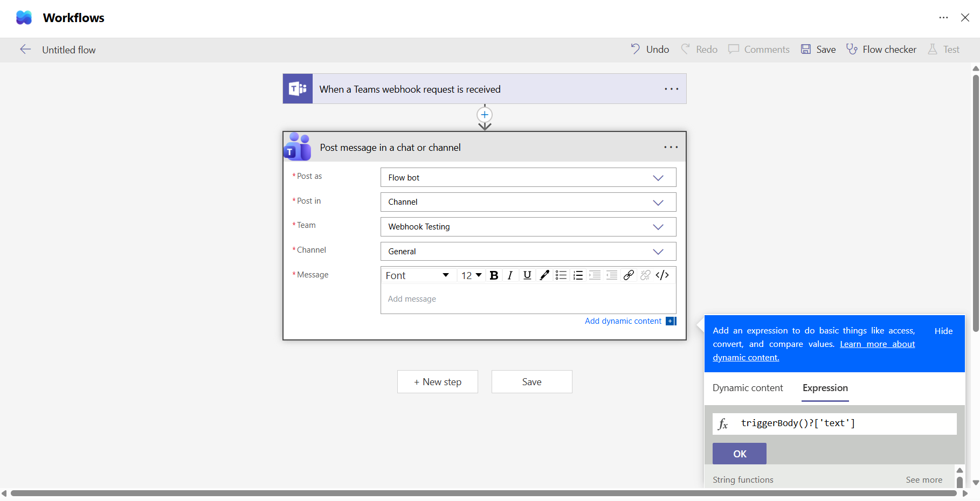980x501 pixels.
Task: Click Post message in a chat header
Action: tap(485, 147)
